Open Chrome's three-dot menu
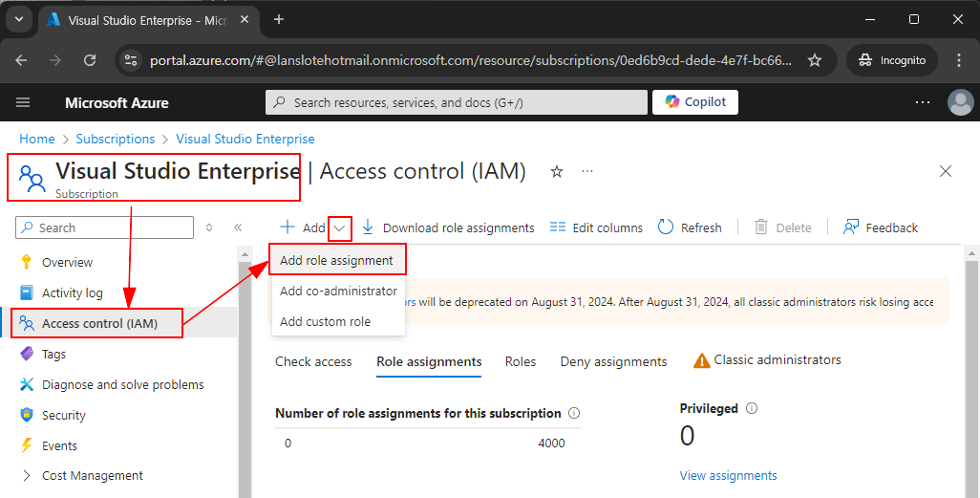This screenshot has height=498, width=980. click(959, 60)
